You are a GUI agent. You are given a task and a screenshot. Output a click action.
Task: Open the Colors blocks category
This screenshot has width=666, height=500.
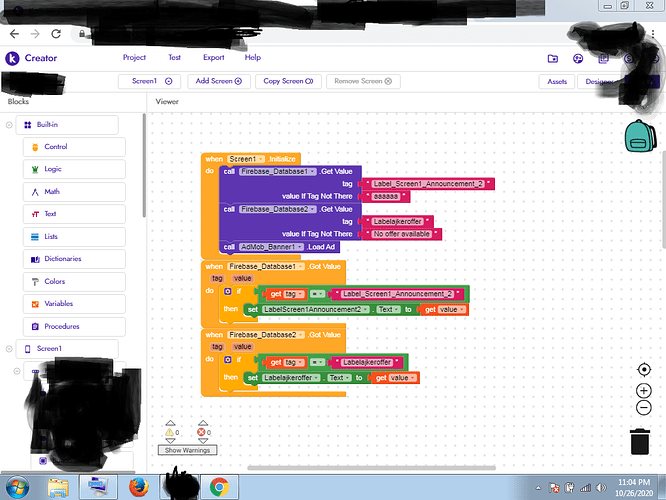click(74, 281)
